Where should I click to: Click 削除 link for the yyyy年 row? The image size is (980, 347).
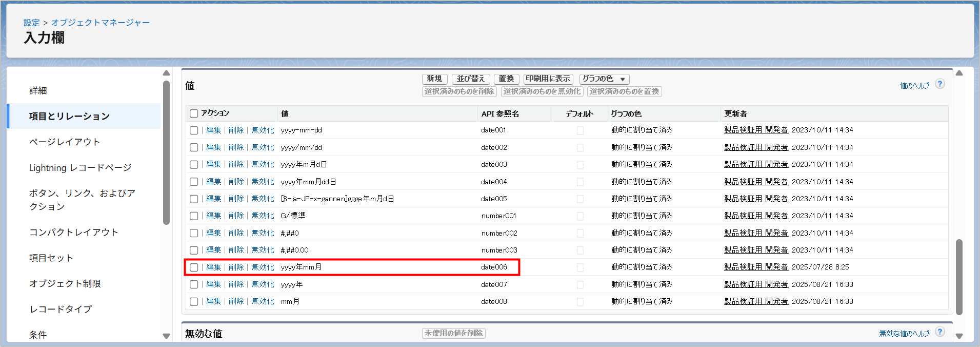click(x=236, y=284)
